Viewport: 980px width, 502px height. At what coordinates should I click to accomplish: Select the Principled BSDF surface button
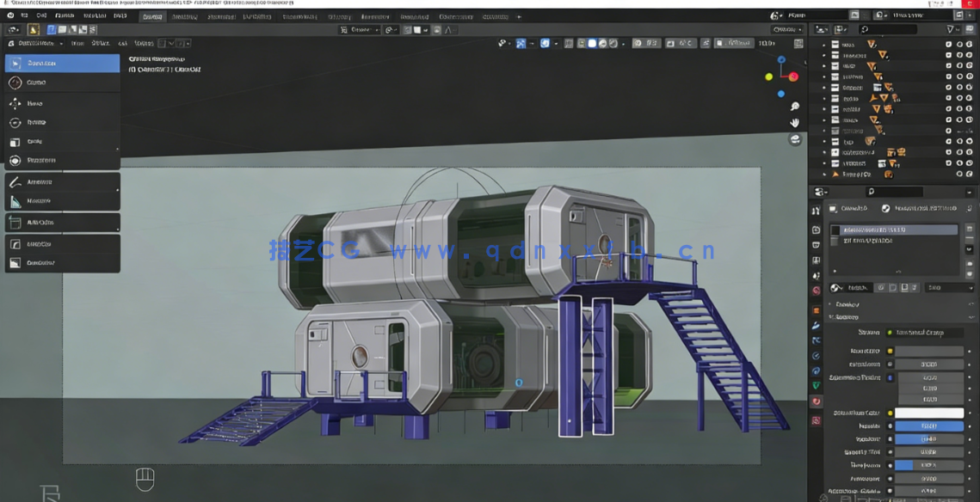point(925,333)
